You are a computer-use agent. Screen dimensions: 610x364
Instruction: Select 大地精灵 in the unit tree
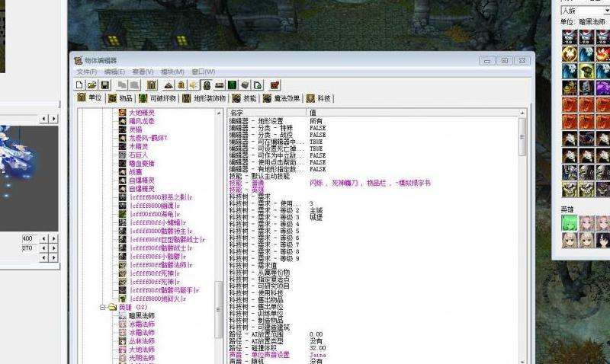point(142,112)
